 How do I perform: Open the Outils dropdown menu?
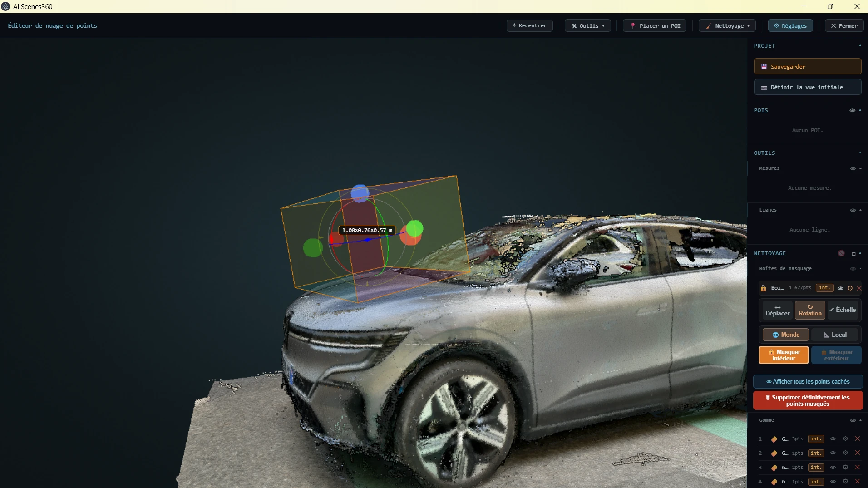[587, 26]
